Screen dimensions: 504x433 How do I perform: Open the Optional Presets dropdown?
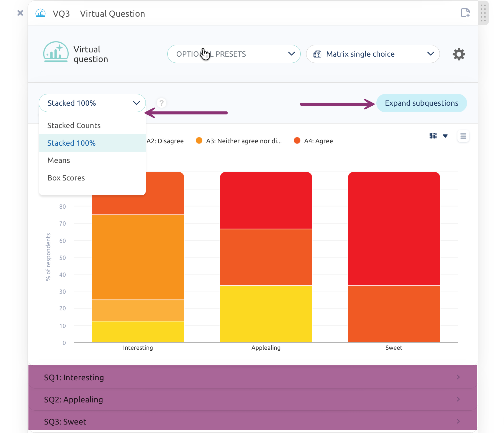coord(234,54)
